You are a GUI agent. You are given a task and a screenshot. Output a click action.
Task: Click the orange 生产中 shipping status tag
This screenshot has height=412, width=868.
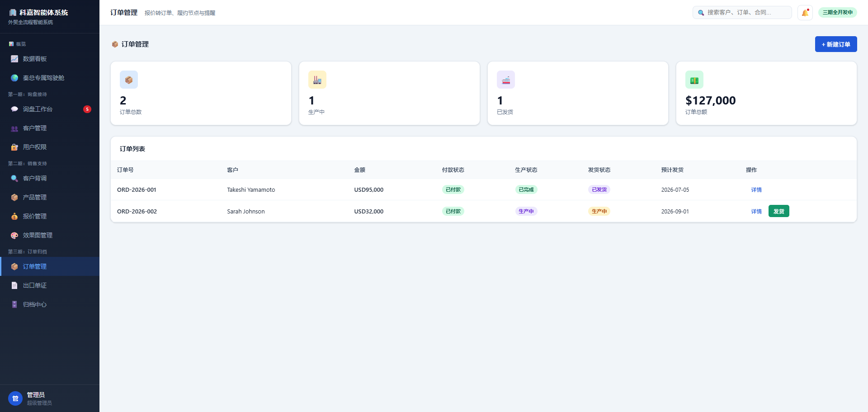[599, 211]
